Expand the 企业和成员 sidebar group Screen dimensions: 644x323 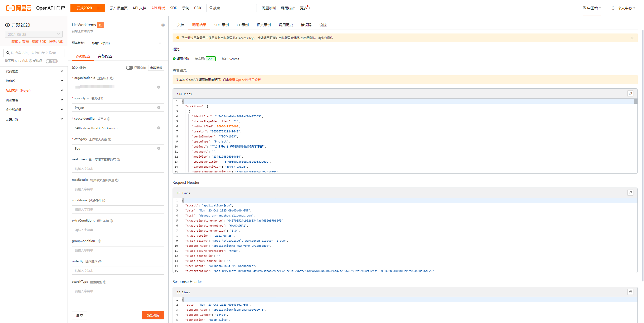click(x=34, y=110)
